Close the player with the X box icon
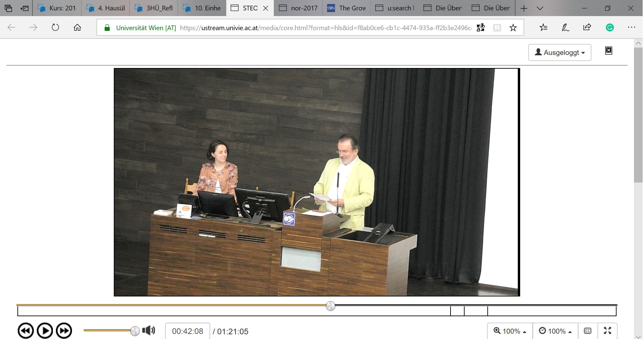The image size is (644, 339). [609, 51]
